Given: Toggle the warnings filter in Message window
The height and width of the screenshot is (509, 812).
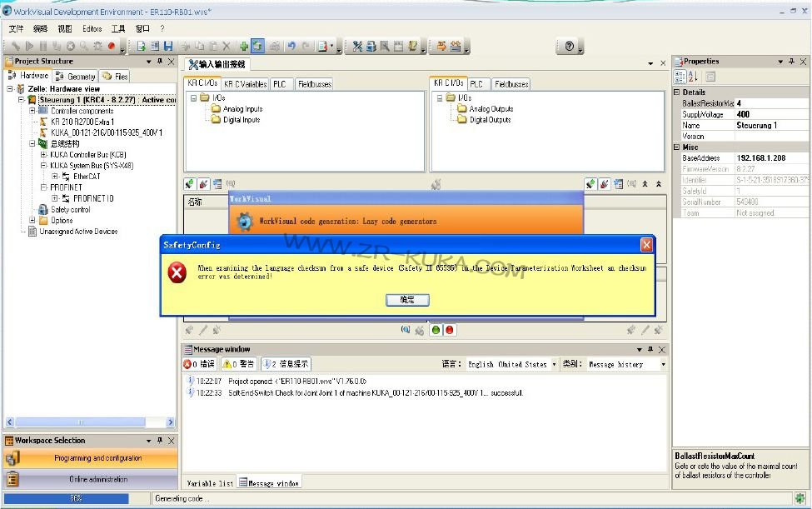Looking at the screenshot, I should tap(239, 364).
